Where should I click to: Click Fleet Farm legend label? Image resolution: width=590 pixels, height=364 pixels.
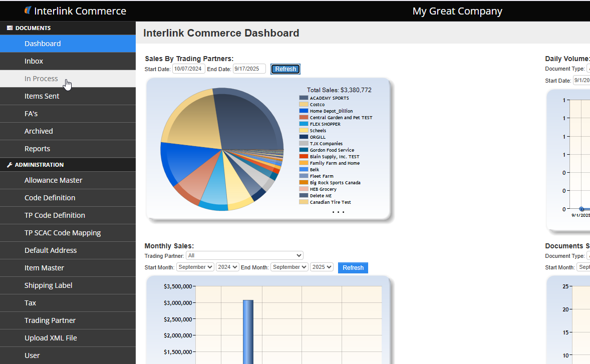pos(322,176)
